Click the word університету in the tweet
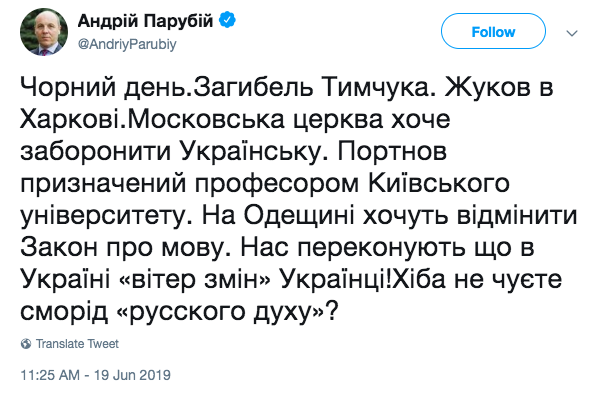The height and width of the screenshot is (396, 605). pos(105,217)
